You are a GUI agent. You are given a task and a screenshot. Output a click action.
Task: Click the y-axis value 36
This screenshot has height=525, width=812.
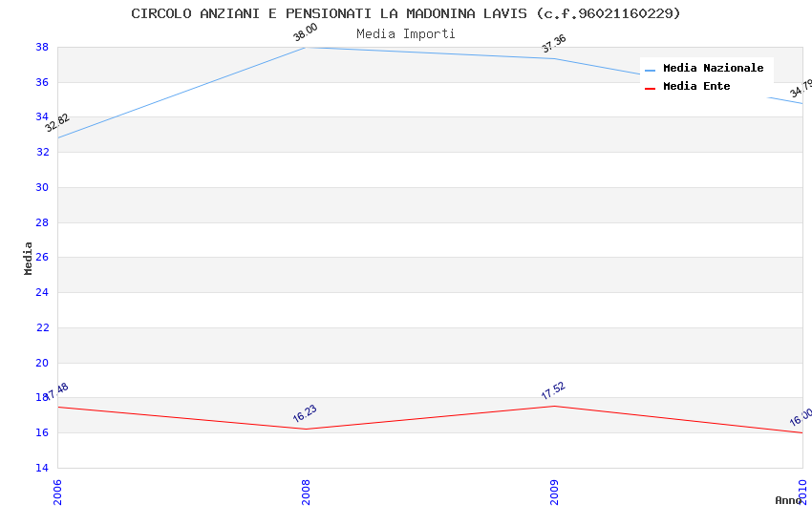[x=42, y=82]
